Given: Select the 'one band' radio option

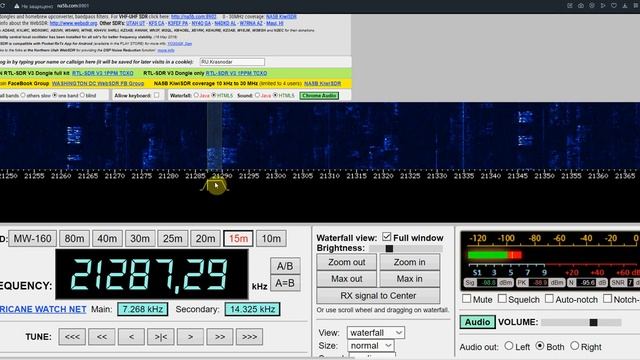Looking at the screenshot, I should tap(55, 95).
